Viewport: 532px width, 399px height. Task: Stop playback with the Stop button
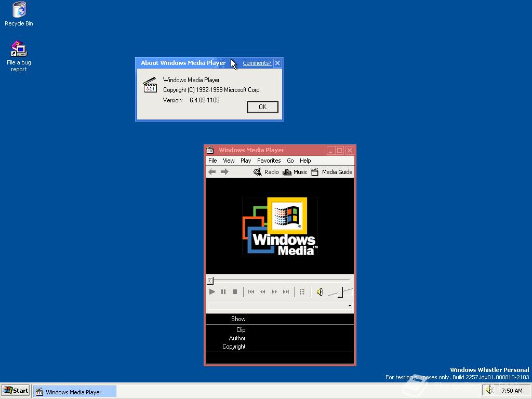click(235, 292)
